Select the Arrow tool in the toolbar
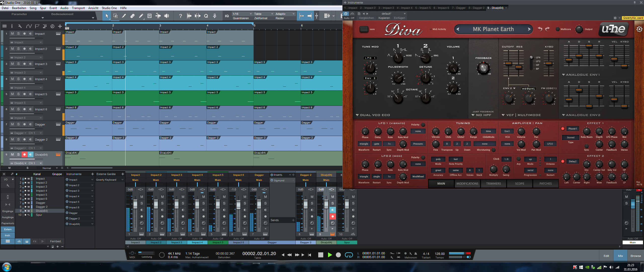 [107, 16]
